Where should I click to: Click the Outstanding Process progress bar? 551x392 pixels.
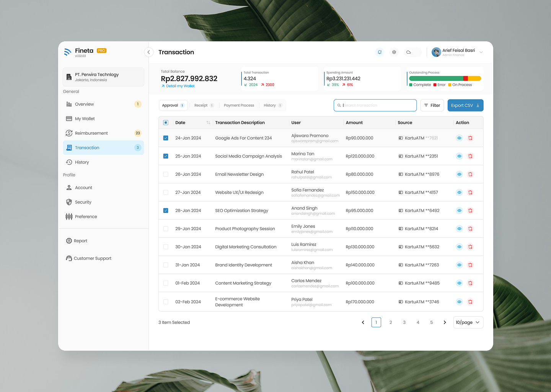(x=445, y=78)
